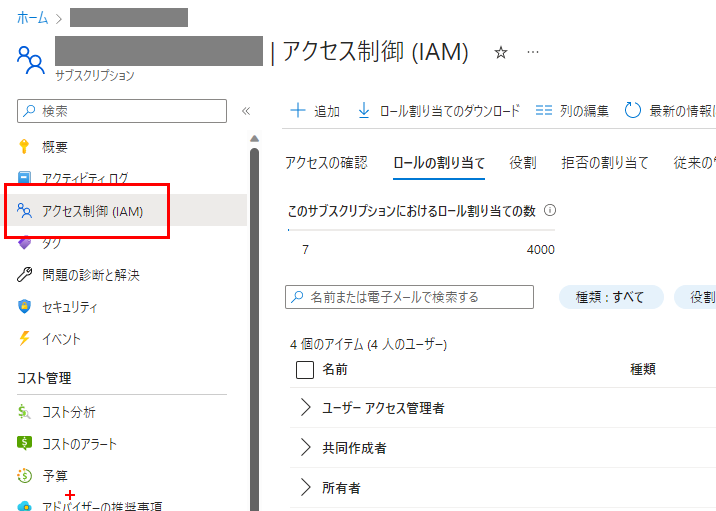The image size is (716, 511).
Task: Open 予算 in the sidebar
Action: (55, 476)
